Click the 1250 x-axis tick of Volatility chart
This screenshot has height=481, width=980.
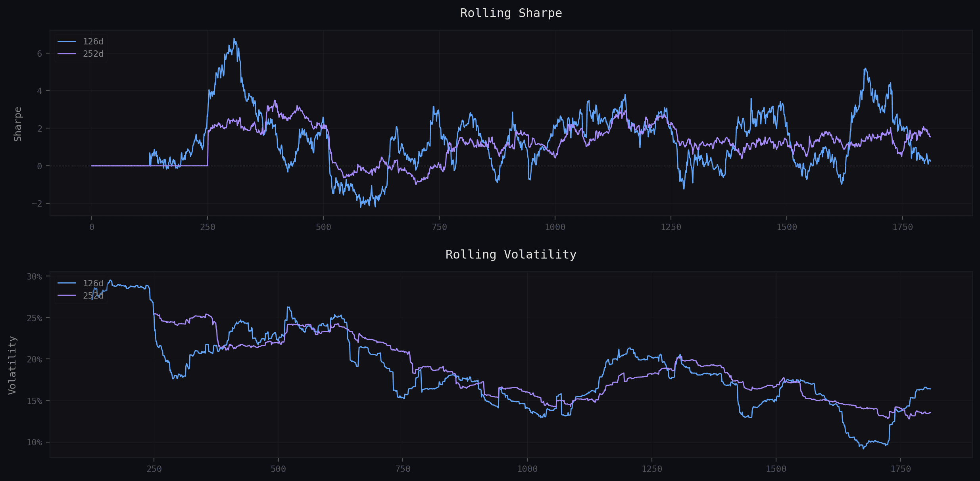(652, 469)
